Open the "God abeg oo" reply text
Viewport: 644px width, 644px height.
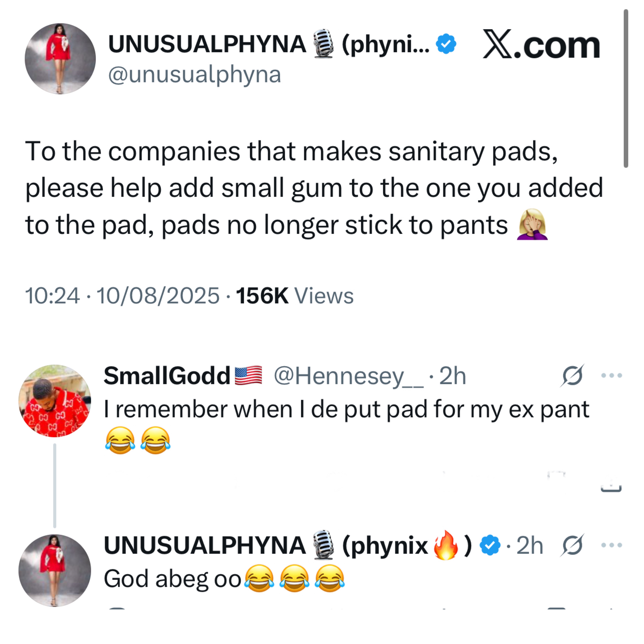tap(172, 579)
